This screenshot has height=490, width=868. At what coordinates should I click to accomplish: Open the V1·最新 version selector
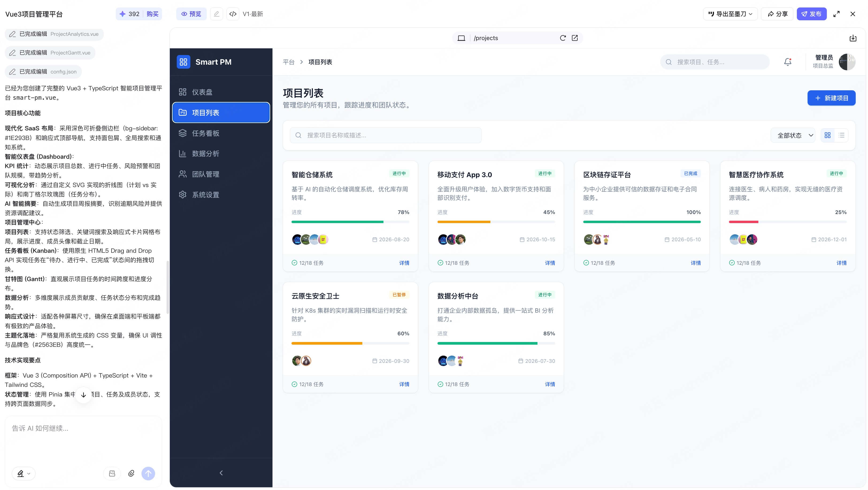pyautogui.click(x=252, y=14)
